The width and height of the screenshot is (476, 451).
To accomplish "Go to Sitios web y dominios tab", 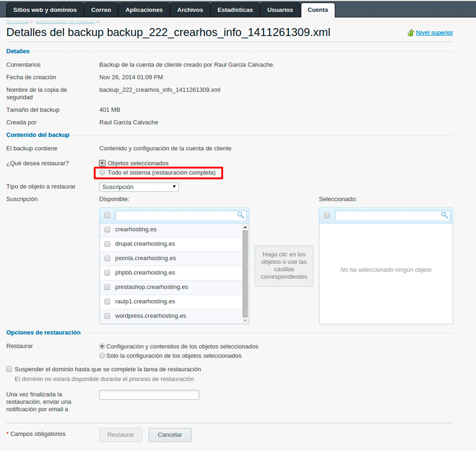I will click(x=45, y=10).
